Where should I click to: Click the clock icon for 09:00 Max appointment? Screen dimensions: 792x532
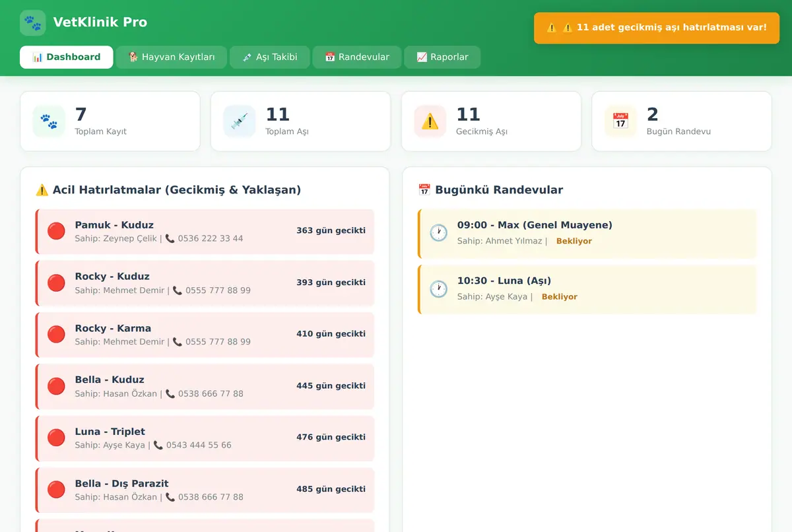tap(438, 233)
